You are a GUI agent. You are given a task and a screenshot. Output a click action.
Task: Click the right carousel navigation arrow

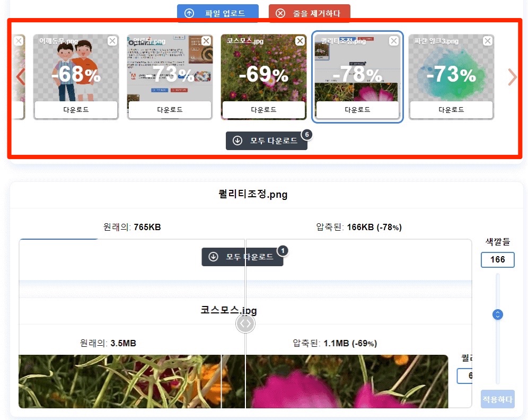(x=512, y=77)
